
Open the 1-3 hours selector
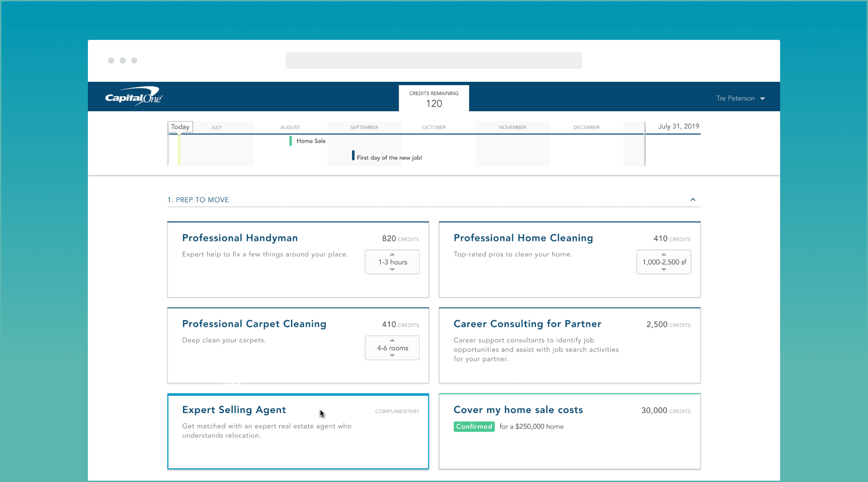(392, 262)
